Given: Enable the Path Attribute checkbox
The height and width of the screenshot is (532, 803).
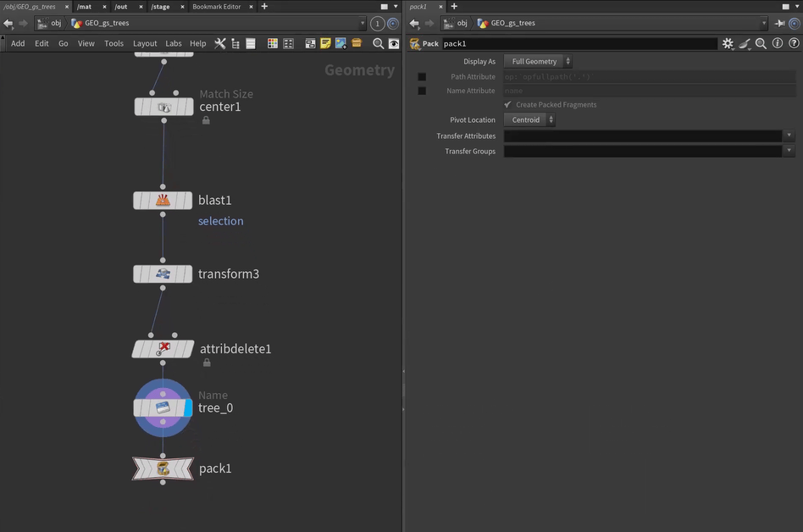Looking at the screenshot, I should [x=422, y=77].
